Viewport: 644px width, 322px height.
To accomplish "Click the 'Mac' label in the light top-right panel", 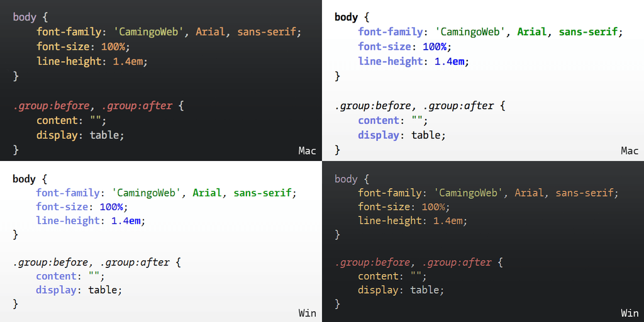I will pyautogui.click(x=630, y=151).
